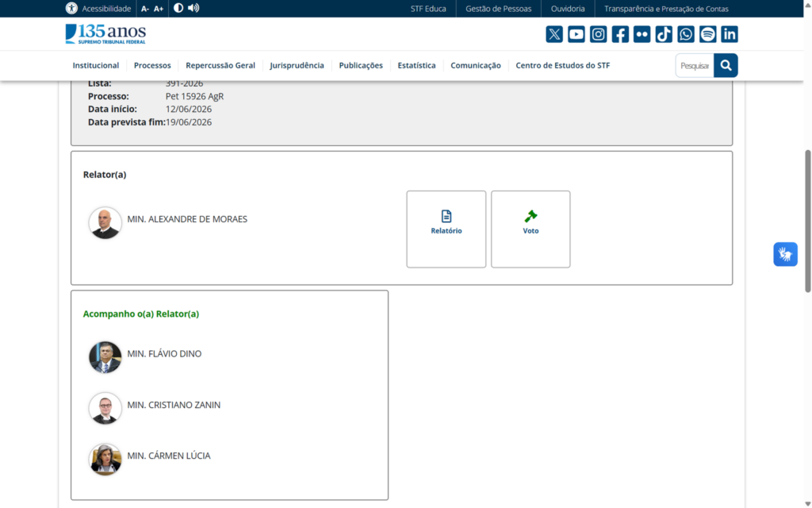Click the Relator(a) section heading
The image size is (812, 508).
pos(105,175)
